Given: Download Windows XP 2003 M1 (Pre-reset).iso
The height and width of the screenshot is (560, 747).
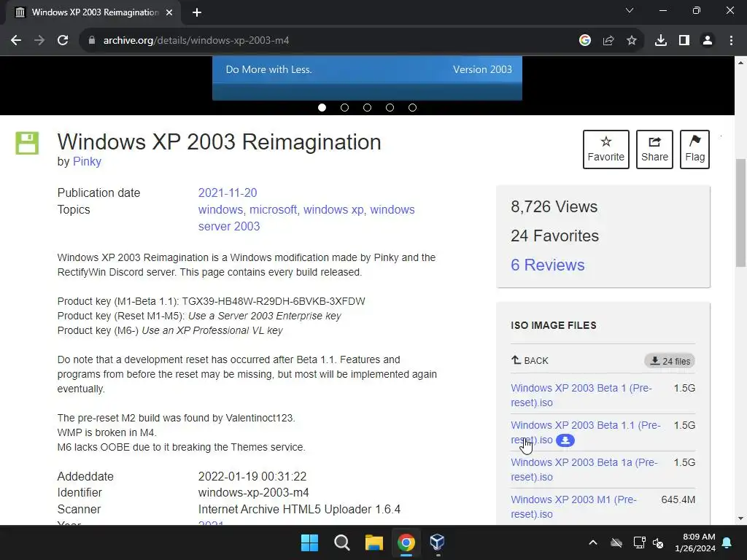Looking at the screenshot, I should click(x=573, y=507).
